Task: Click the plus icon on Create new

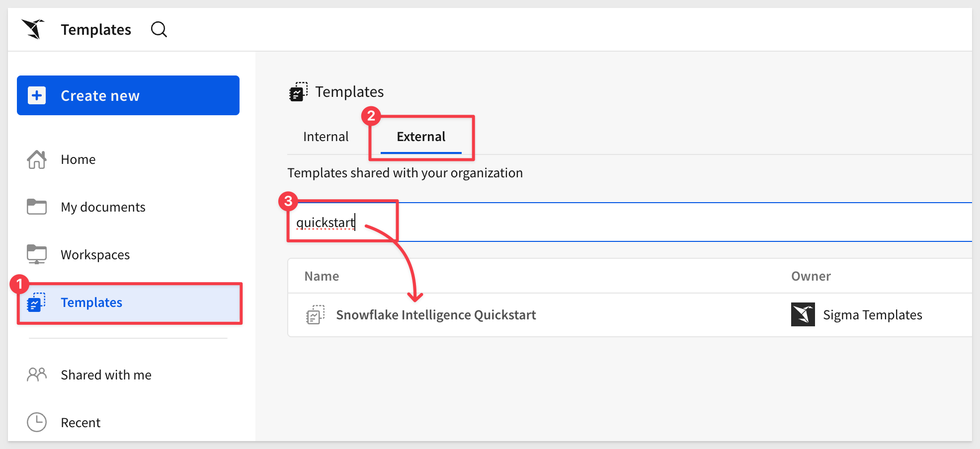Action: click(37, 95)
